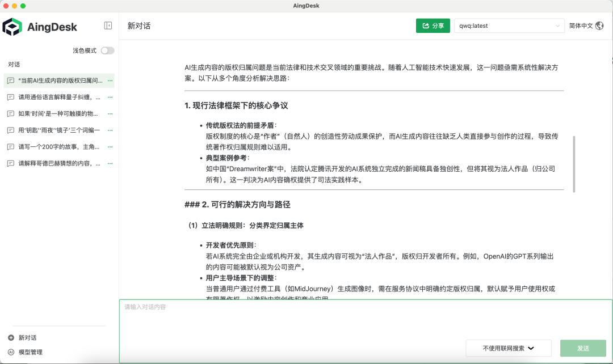Open the '请用通俗语言解释量子纠缠' conversation
The width and height of the screenshot is (613, 364).
tap(59, 97)
